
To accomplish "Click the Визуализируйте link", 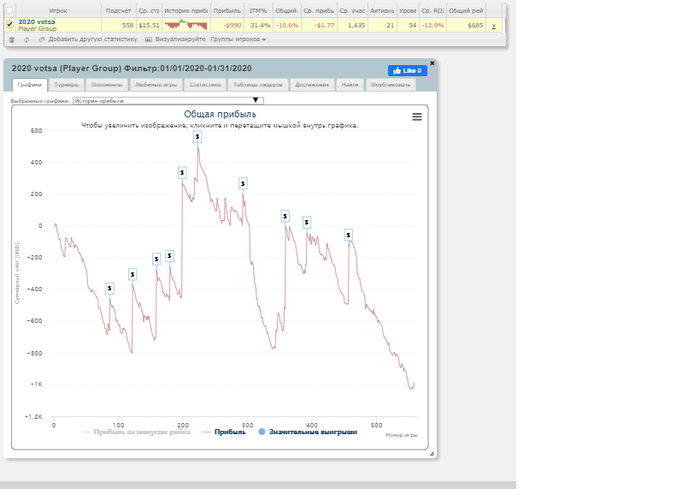I will [180, 39].
